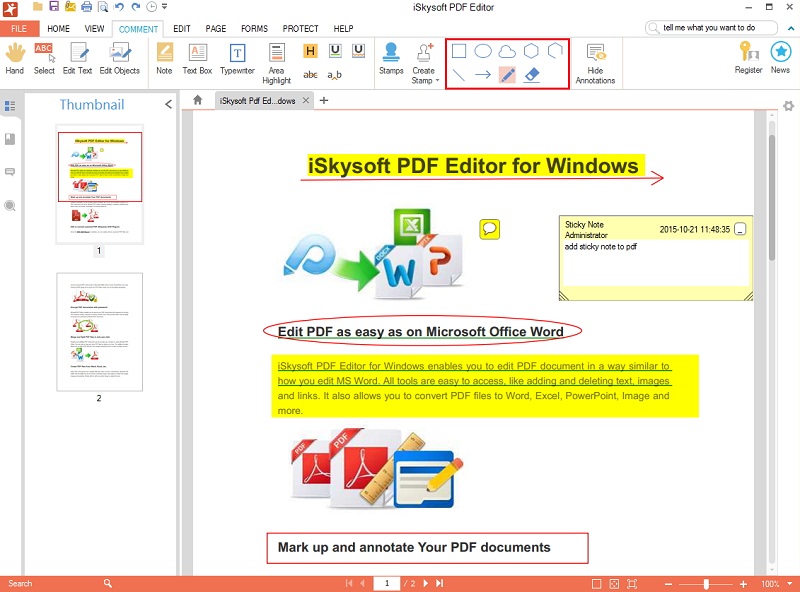Select the Typewriter tool
The width and height of the screenshot is (800, 592).
pyautogui.click(x=237, y=62)
